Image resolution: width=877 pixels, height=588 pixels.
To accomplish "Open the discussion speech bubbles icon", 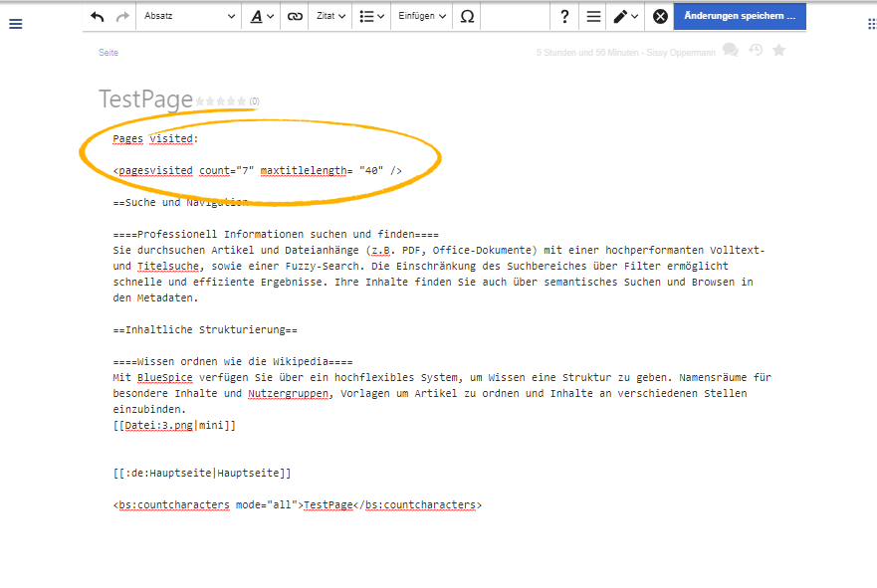I will coord(731,51).
